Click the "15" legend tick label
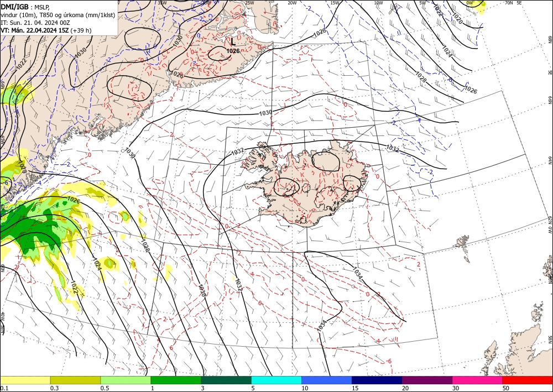The image size is (553, 392). point(355,388)
